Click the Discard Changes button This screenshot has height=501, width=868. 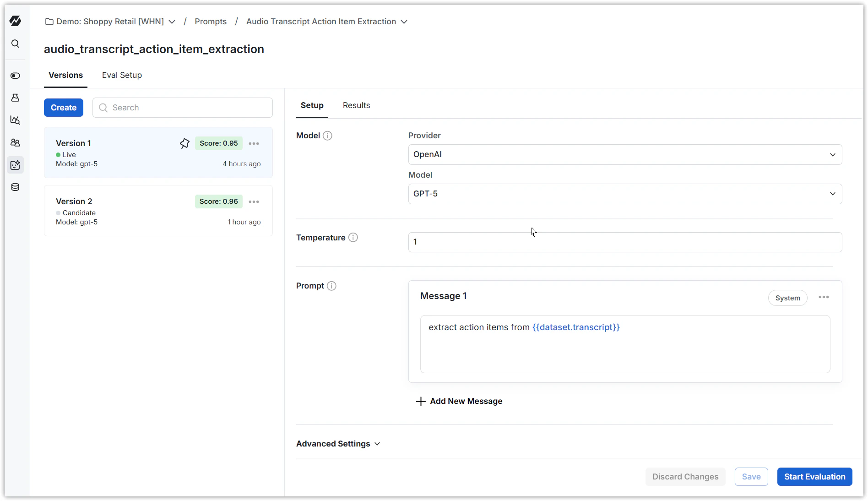point(685,477)
